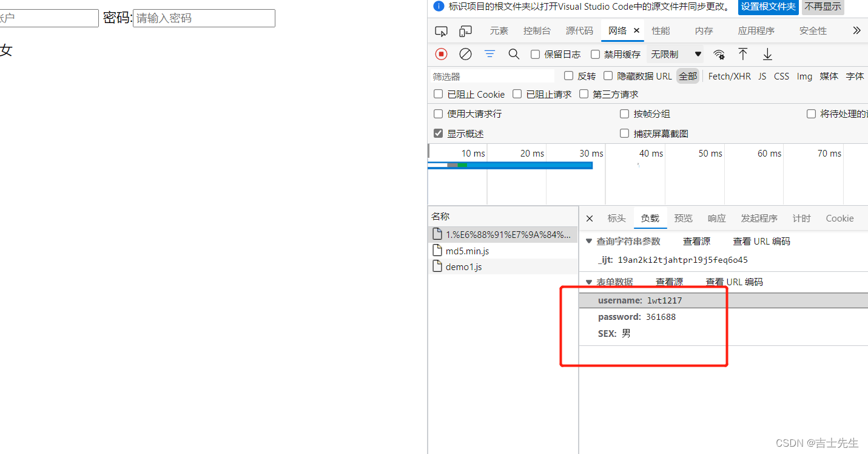Enable 按帧分组 checkbox
This screenshot has height=454, width=868.
pos(624,113)
